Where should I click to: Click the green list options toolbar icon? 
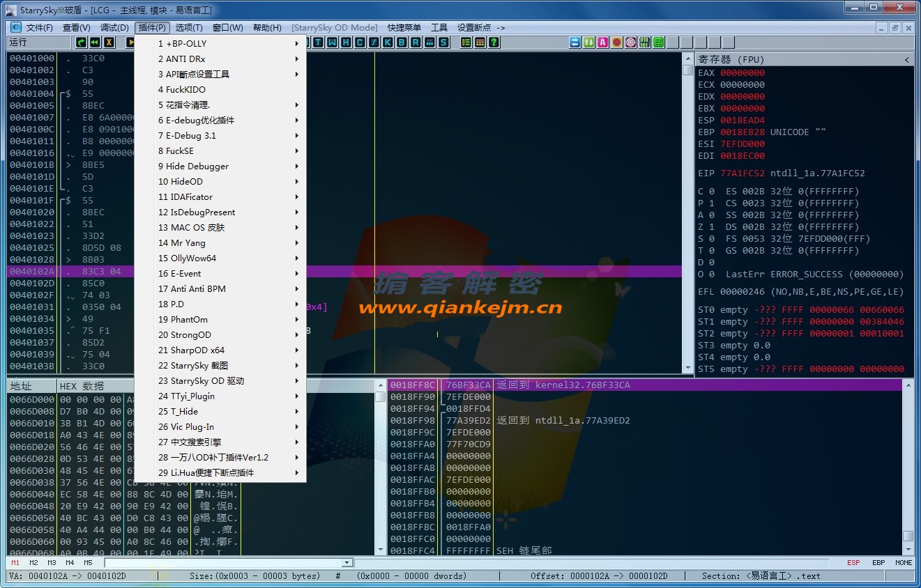tap(466, 42)
